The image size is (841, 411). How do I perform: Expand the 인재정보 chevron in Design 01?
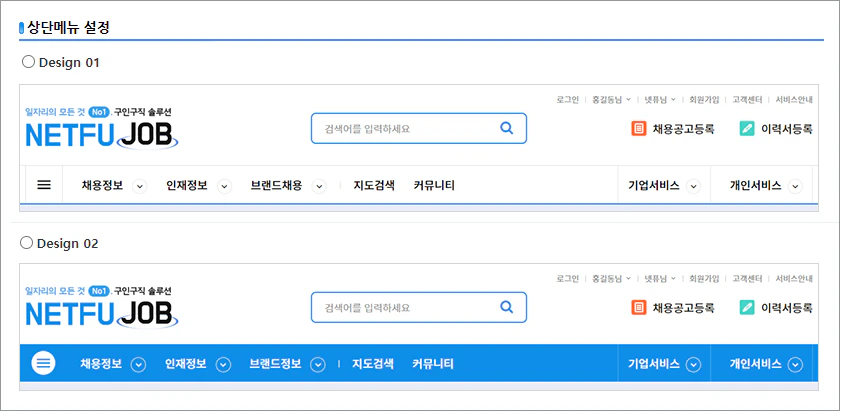[x=224, y=186]
